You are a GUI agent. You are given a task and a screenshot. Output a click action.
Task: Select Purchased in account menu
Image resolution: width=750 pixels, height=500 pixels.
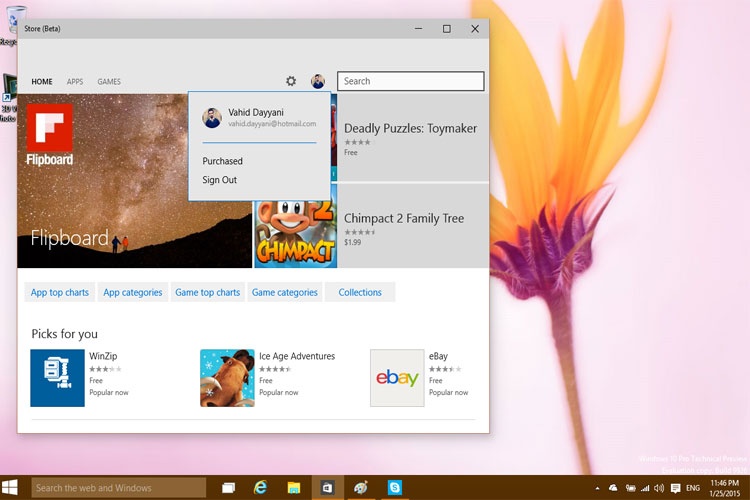pyautogui.click(x=222, y=161)
